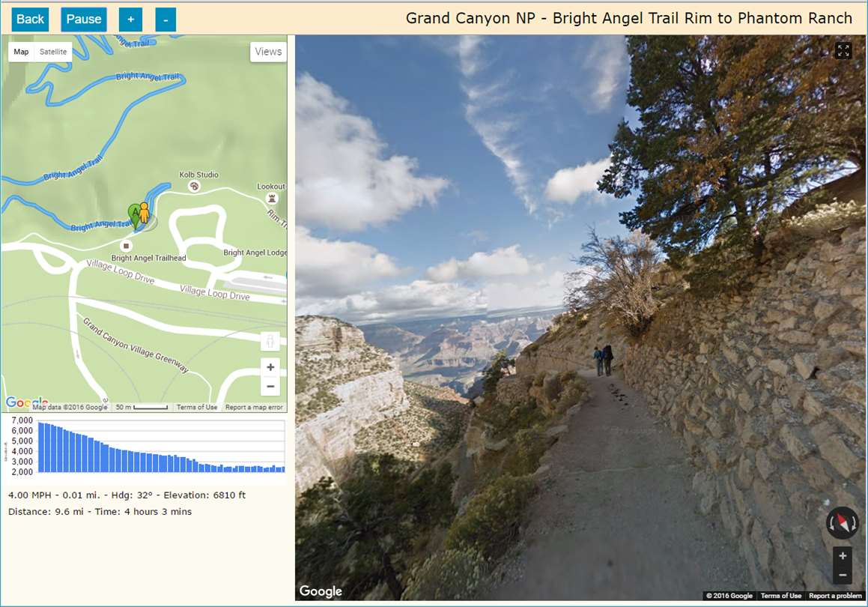Screen dimensions: 868x607
Task: Click the Lookout point marker on map
Action: click(271, 199)
